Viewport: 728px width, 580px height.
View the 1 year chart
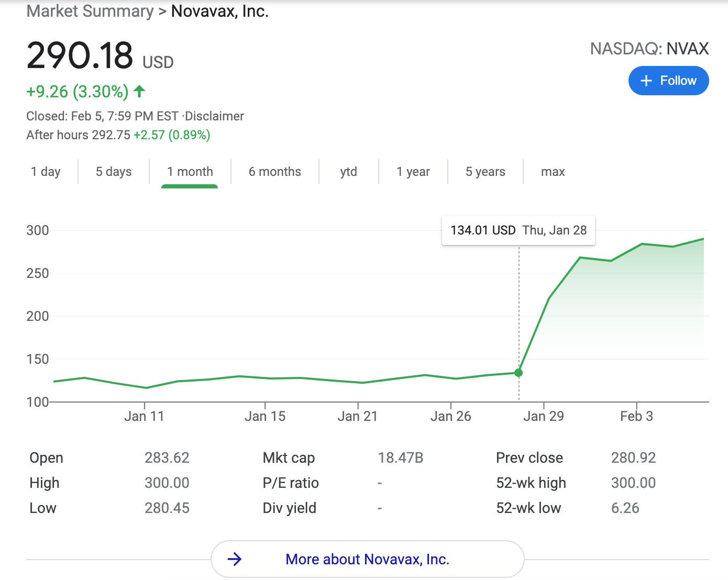click(x=413, y=172)
